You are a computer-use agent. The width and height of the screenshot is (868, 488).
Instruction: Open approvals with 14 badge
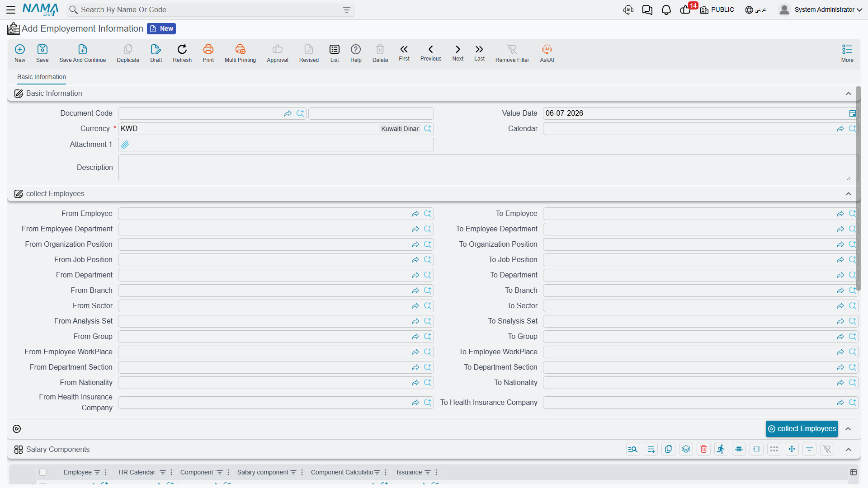click(686, 9)
